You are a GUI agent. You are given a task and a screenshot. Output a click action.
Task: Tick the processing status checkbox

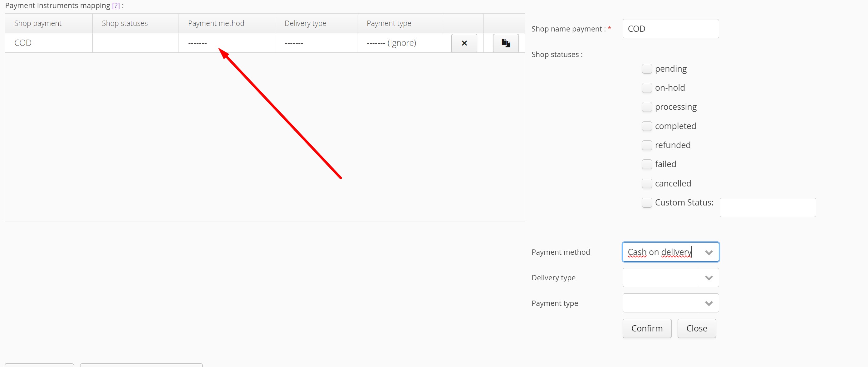coord(647,107)
